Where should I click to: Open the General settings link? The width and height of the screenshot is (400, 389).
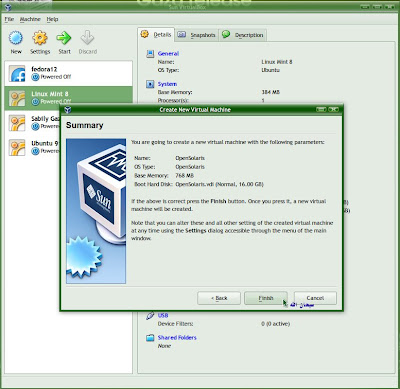(168, 54)
